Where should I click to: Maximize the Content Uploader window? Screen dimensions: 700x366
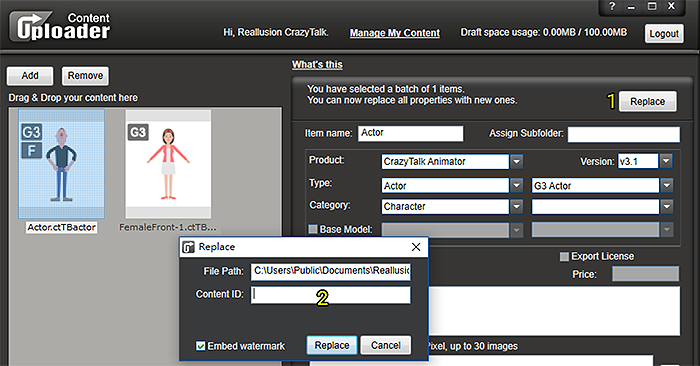click(x=652, y=6)
